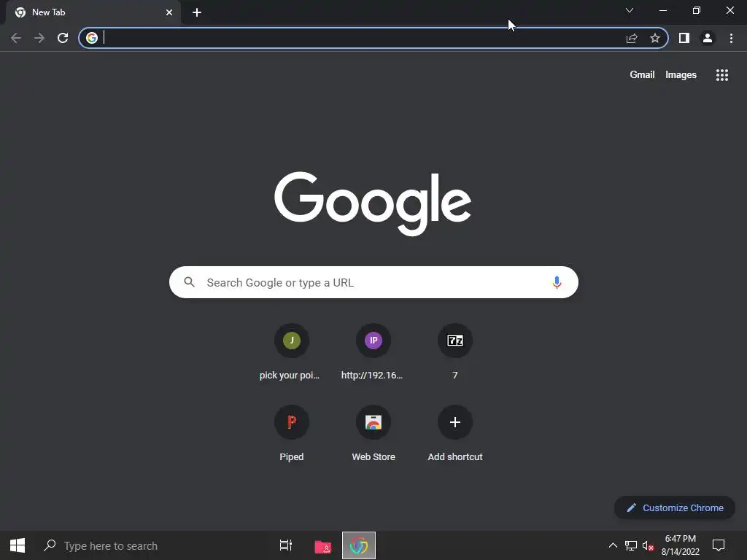This screenshot has height=560, width=747.
Task: Open the clock showing 6:47 PM
Action: [681, 545]
